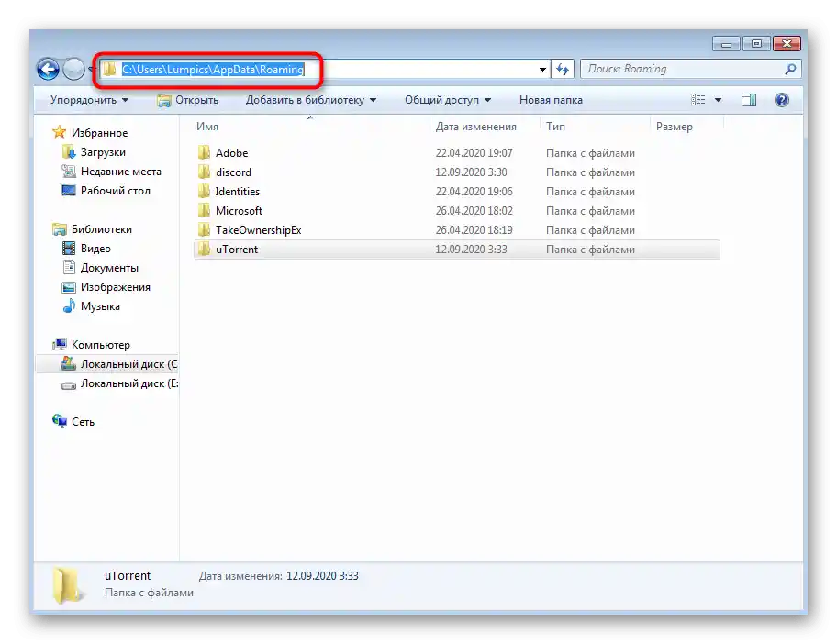Click the Избранное star icon
837x644 pixels.
[60, 132]
